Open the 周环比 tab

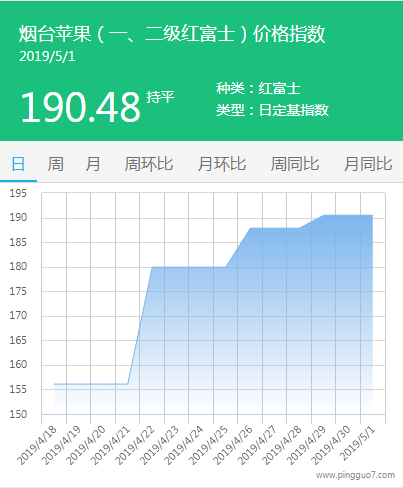tap(149, 164)
